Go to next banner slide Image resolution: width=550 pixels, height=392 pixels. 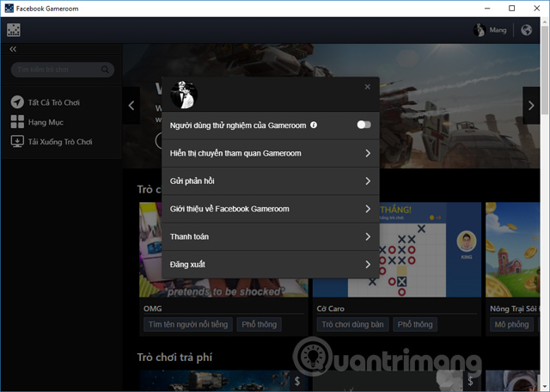pos(531,105)
